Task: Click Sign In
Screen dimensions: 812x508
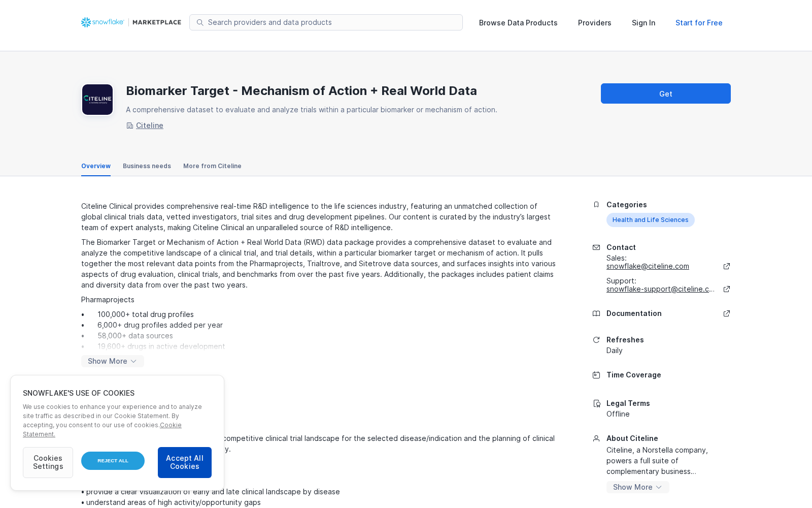Action: [x=644, y=23]
